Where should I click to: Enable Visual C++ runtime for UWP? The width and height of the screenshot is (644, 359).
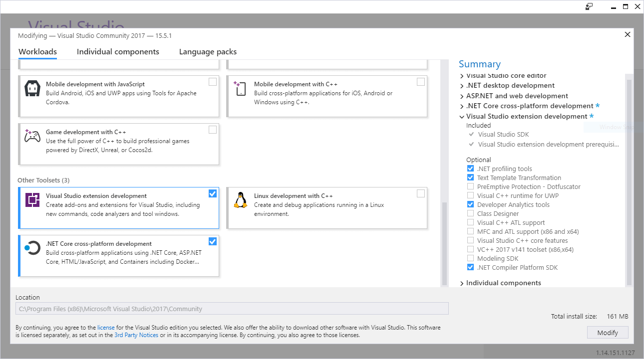[x=470, y=195]
